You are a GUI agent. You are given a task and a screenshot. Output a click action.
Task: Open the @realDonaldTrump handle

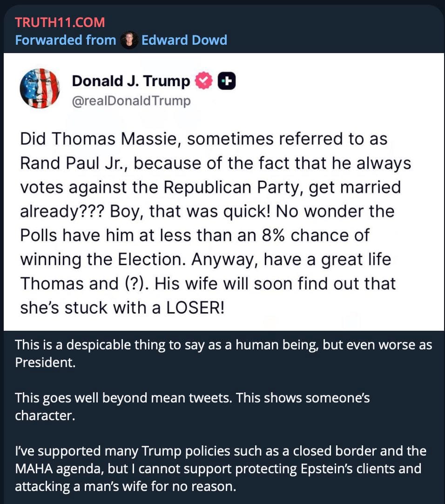[x=131, y=101]
